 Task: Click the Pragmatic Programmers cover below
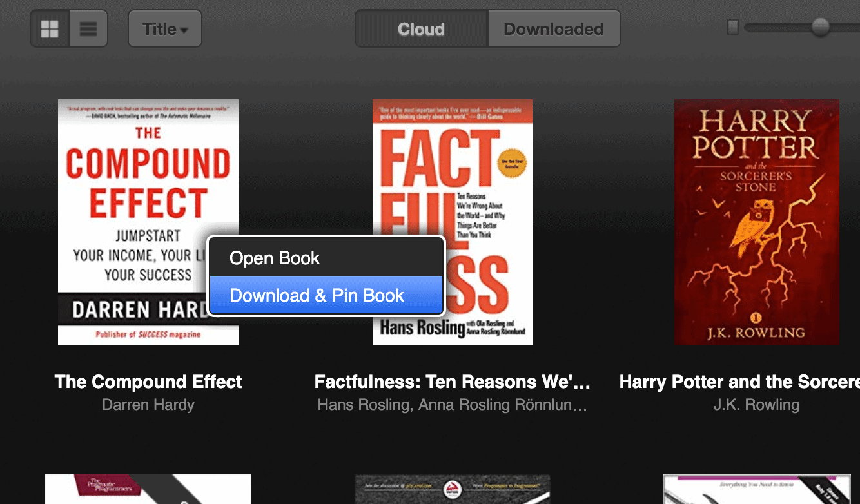click(148, 489)
